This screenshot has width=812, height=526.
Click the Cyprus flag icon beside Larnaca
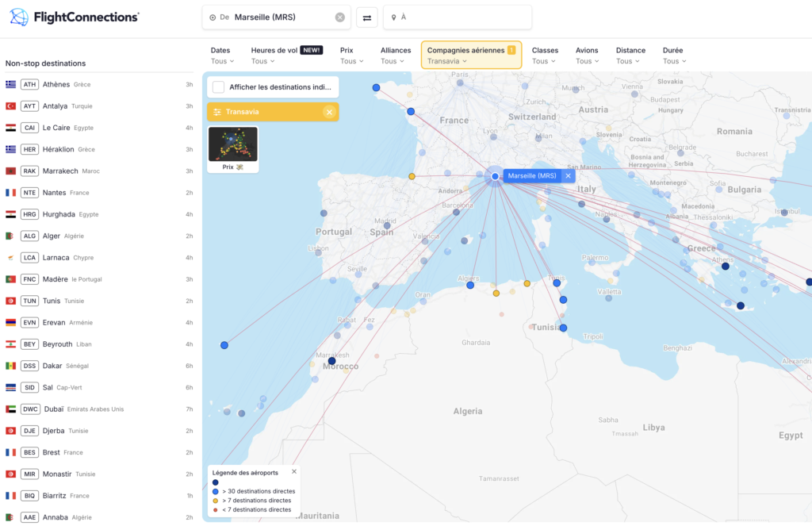pyautogui.click(x=10, y=258)
